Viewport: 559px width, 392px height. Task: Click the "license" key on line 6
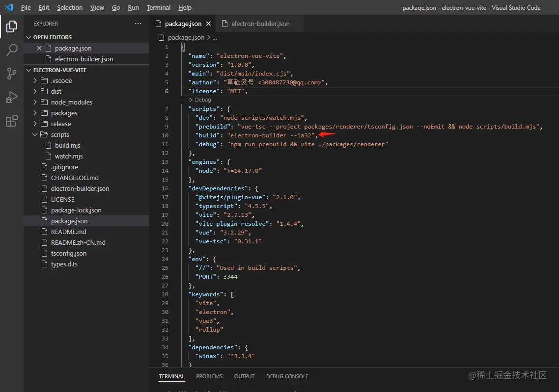(204, 91)
